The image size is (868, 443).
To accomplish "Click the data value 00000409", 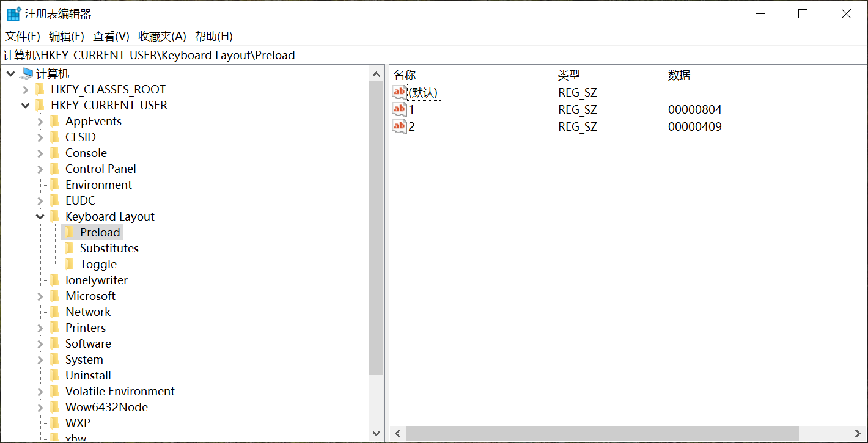I will tap(695, 127).
